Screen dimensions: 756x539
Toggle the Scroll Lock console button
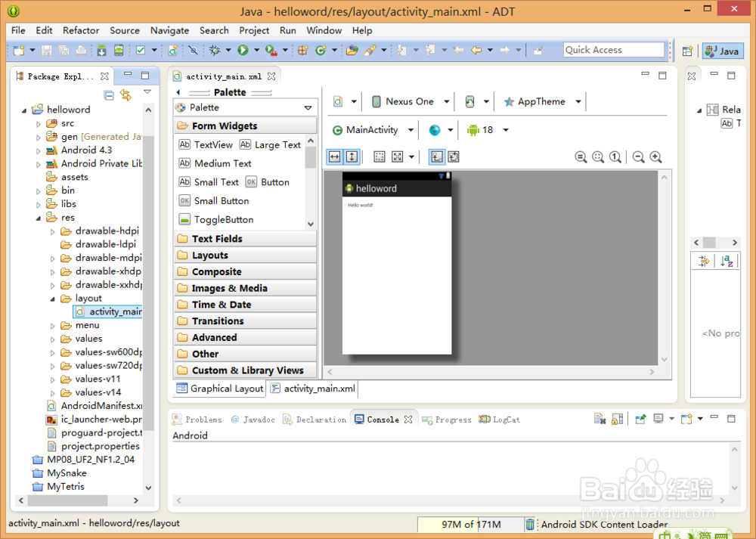[617, 420]
